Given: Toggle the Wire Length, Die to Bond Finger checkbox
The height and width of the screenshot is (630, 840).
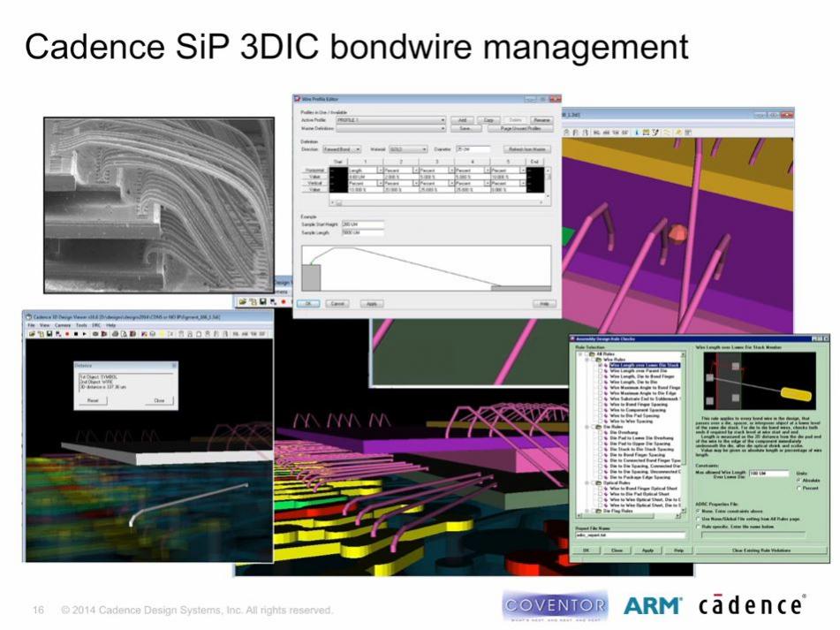Looking at the screenshot, I should point(600,376).
